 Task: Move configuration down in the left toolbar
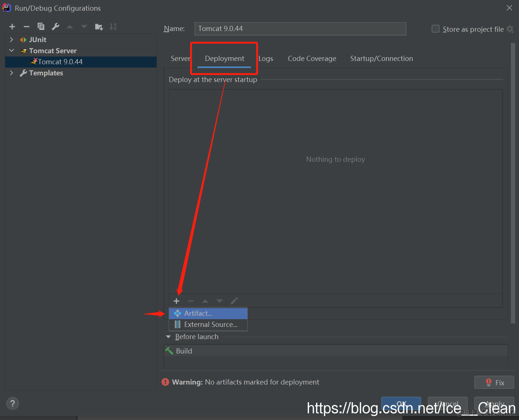point(84,27)
